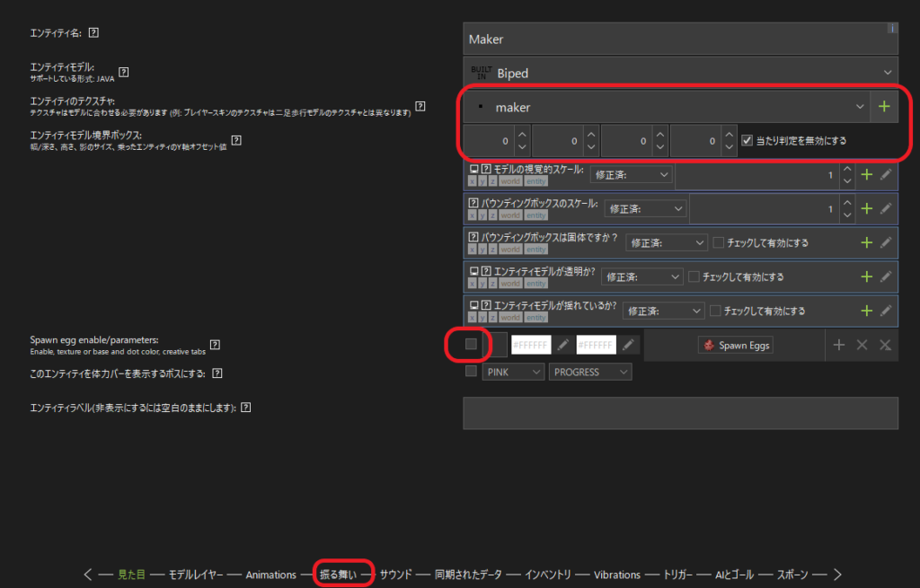Click edit pencil for エンティティモデルが透明か row
Image resolution: width=920 pixels, height=588 pixels.
pyautogui.click(x=886, y=276)
